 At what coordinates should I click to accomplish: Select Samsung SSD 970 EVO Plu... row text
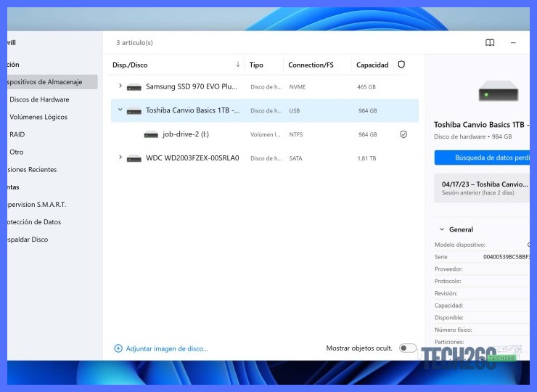(191, 86)
